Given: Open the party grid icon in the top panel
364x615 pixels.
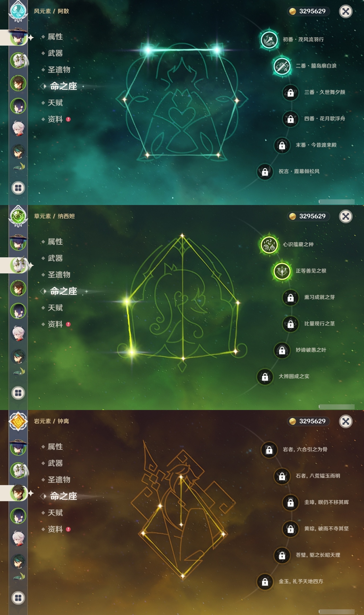Looking at the screenshot, I should point(18,188).
